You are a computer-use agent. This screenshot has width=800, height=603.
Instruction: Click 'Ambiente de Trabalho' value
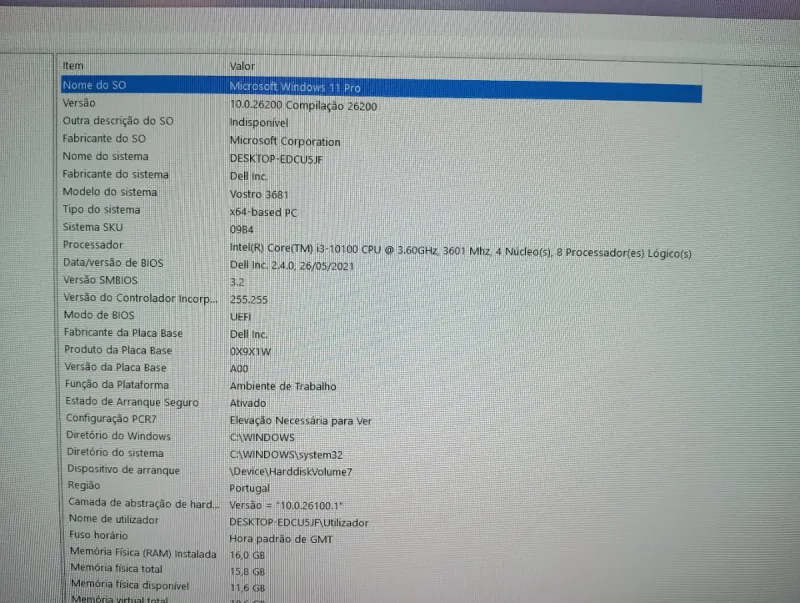tap(283, 386)
